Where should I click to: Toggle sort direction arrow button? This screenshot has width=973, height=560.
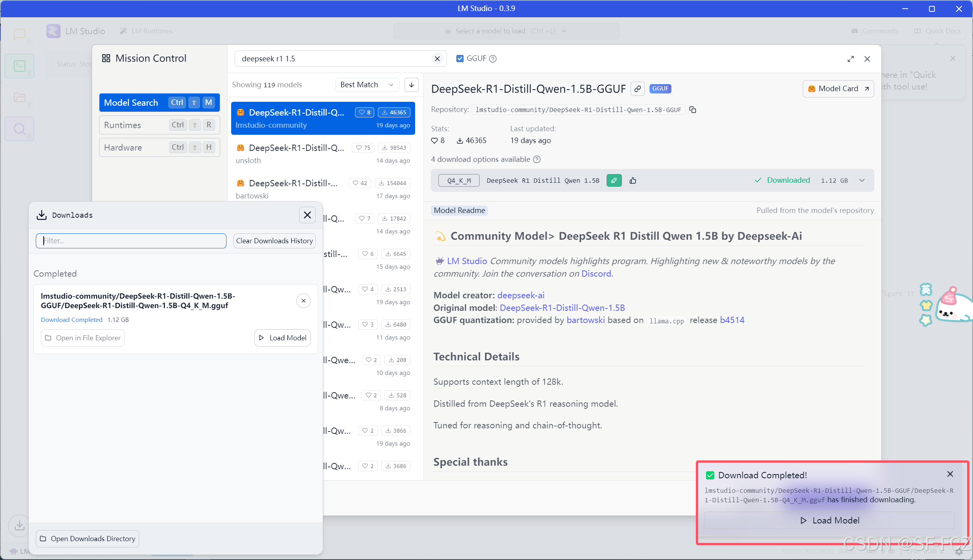[x=411, y=85]
